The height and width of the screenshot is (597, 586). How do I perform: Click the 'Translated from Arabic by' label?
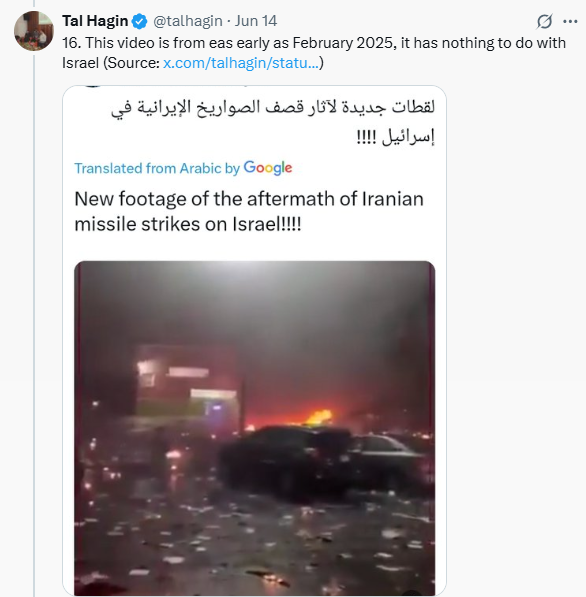157,168
